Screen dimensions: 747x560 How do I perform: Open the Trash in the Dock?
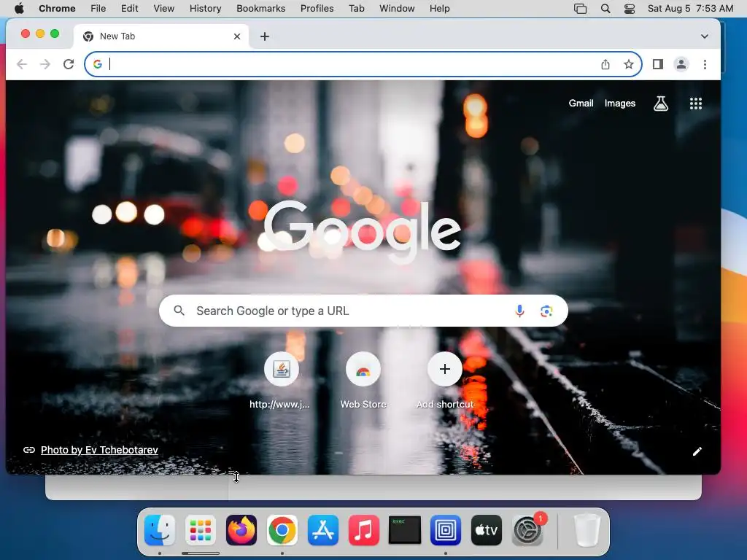coord(587,530)
